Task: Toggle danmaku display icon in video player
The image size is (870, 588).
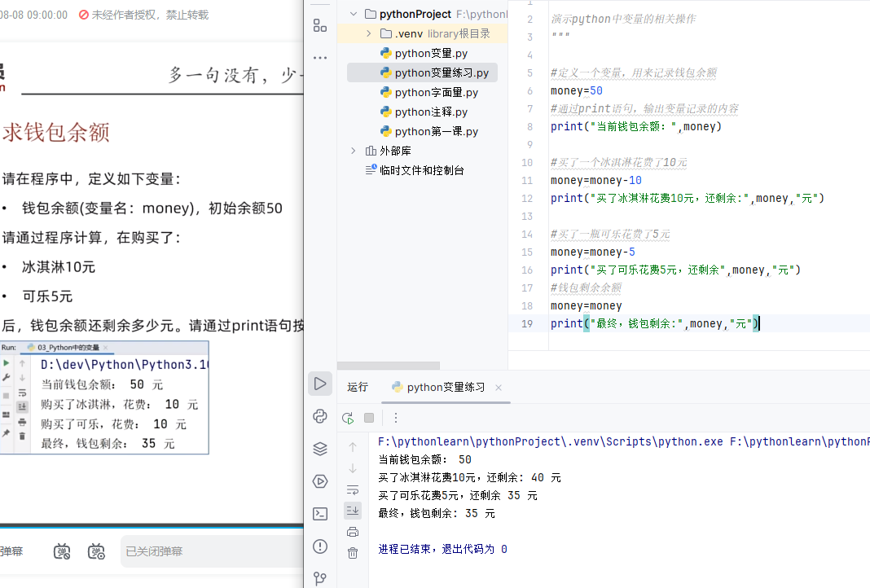Action: point(63,551)
